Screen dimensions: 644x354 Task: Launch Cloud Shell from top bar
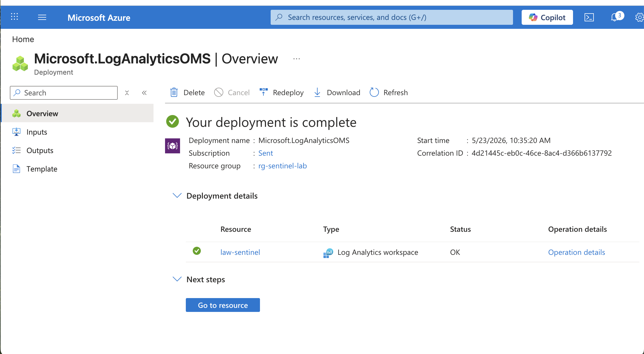(x=589, y=17)
